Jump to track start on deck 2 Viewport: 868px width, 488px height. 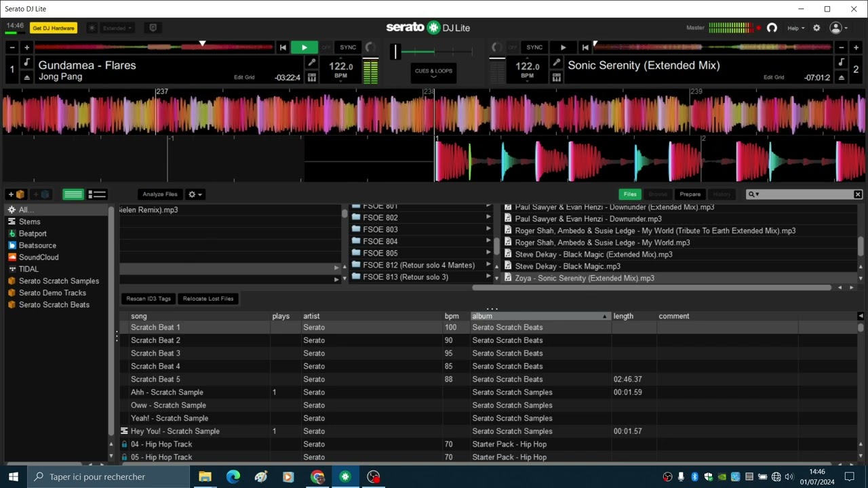(585, 47)
